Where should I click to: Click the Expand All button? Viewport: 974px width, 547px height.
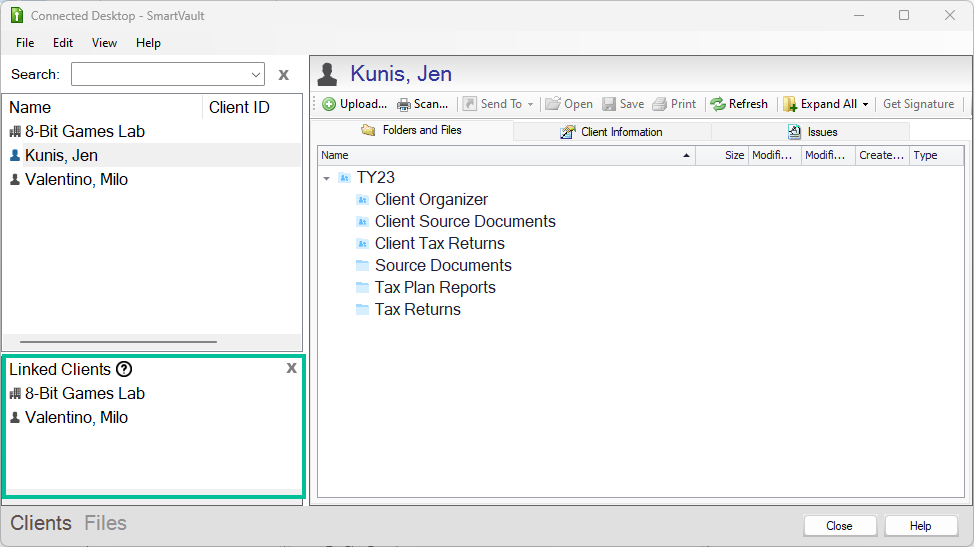[820, 104]
